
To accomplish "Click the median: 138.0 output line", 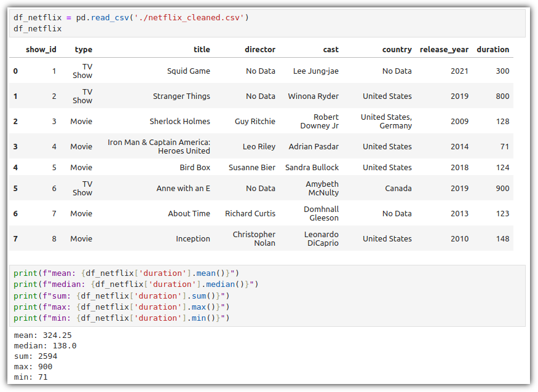I will click(x=45, y=346).
